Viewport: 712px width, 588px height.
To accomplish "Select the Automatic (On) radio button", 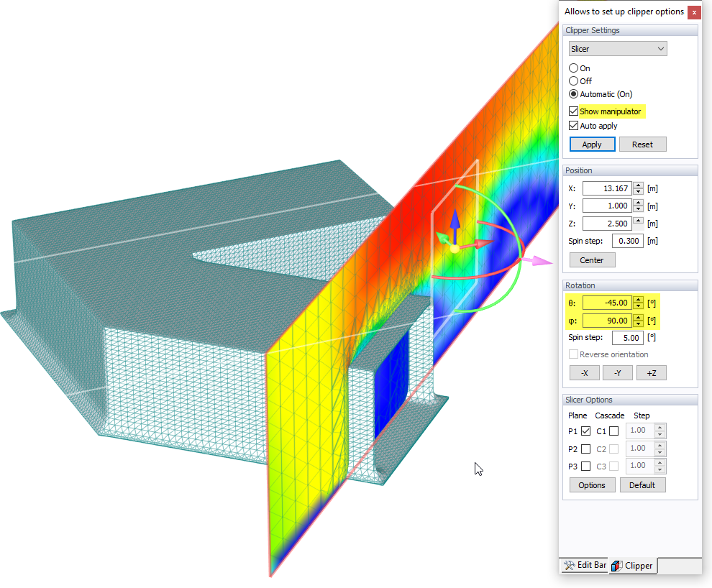I will coord(573,94).
